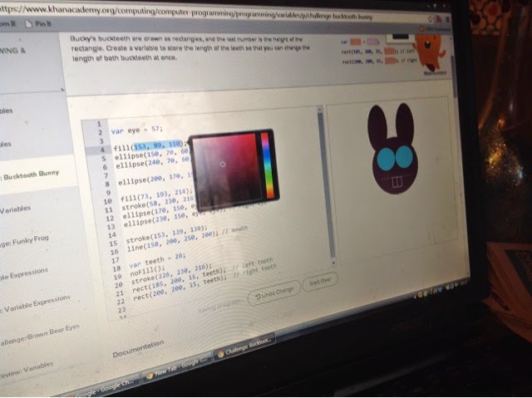The width and height of the screenshot is (532, 398).
Task: Switch to 'New Tab - Google C...' taskbar window
Action: pyautogui.click(x=178, y=366)
